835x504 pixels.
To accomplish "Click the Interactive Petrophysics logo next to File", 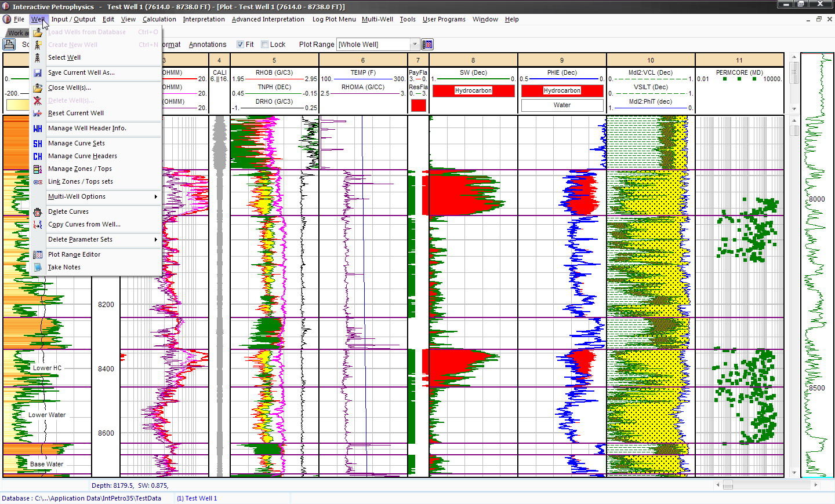I will point(7,19).
